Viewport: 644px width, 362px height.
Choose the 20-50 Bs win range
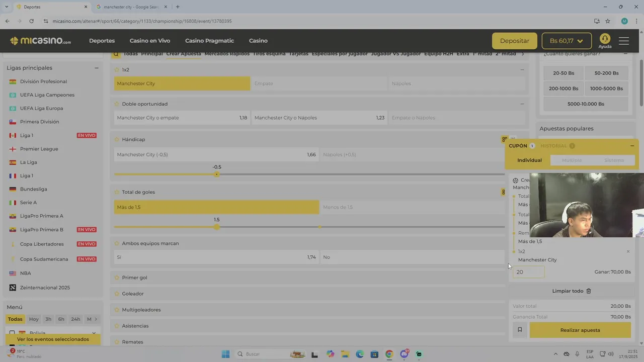click(563, 73)
